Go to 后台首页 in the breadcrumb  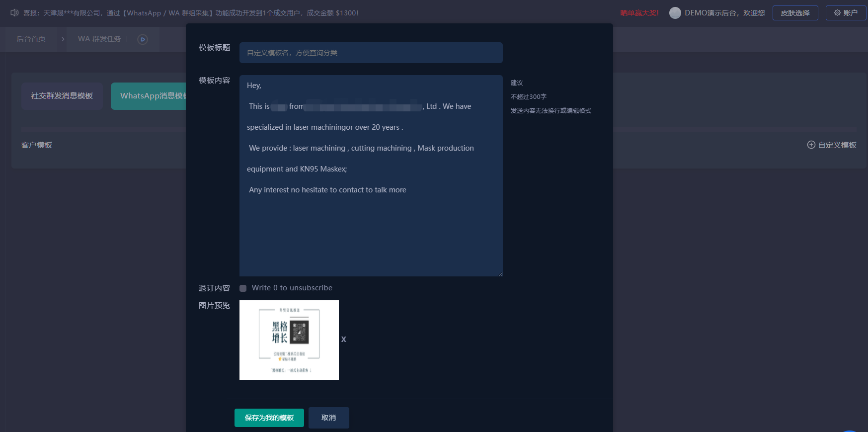point(31,39)
